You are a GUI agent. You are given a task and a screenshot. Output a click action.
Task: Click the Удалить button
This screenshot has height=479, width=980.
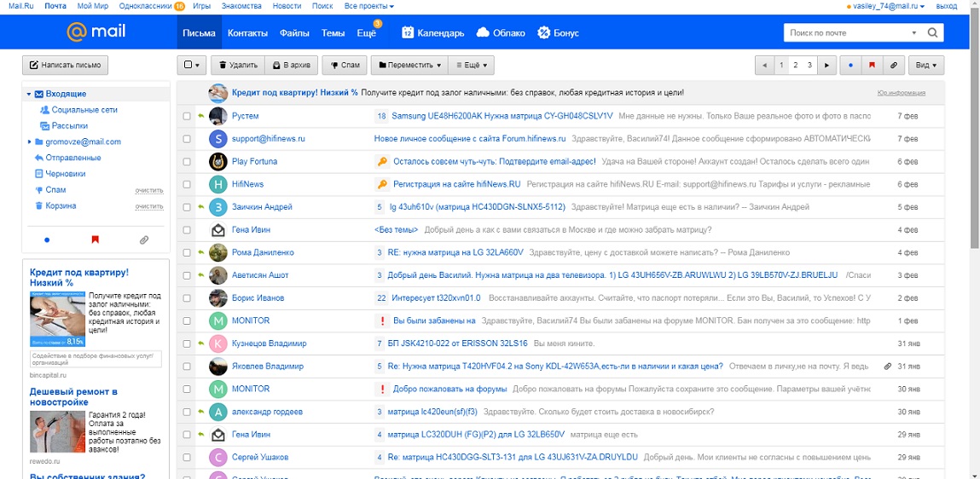tap(237, 65)
